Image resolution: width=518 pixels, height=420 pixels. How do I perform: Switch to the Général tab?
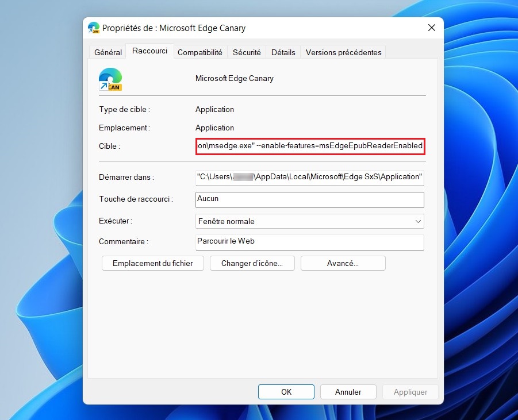click(108, 52)
